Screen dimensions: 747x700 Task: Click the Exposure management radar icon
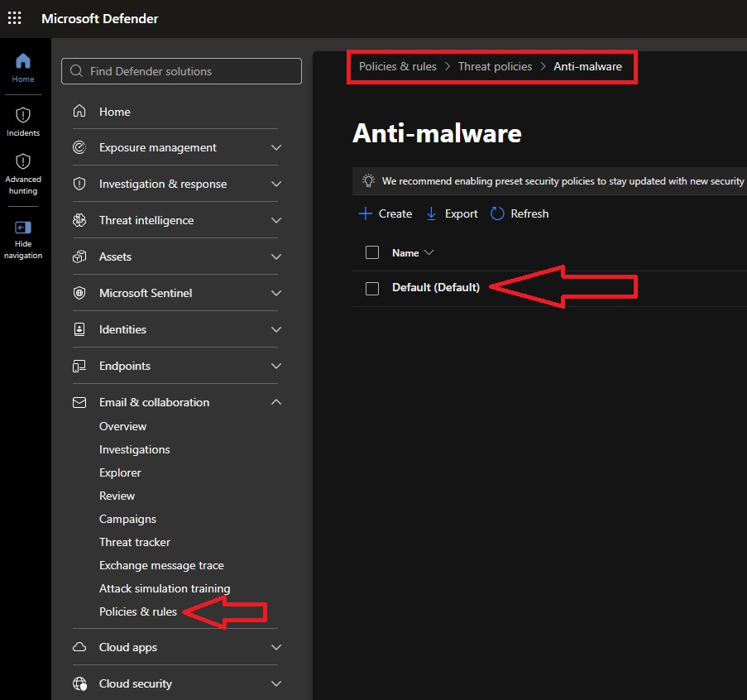click(x=79, y=147)
